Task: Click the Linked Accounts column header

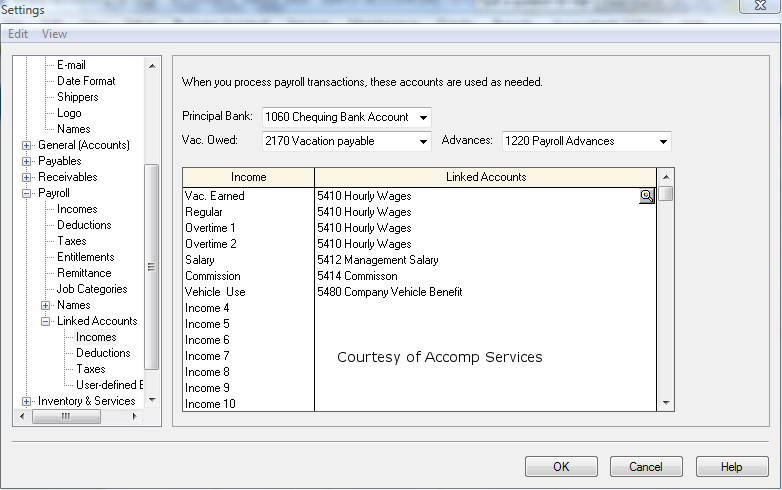Action: 485,177
